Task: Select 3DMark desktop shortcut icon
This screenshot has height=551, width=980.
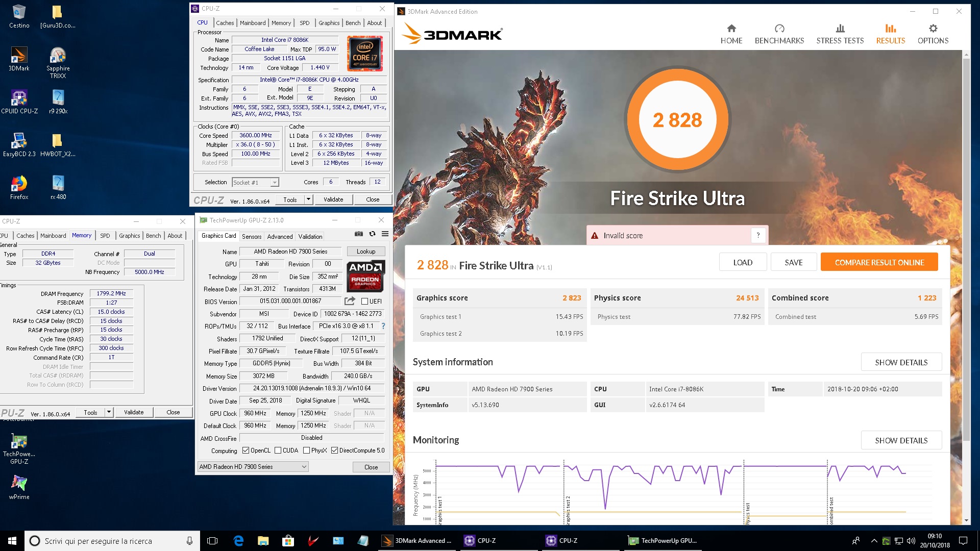Action: pyautogui.click(x=19, y=59)
